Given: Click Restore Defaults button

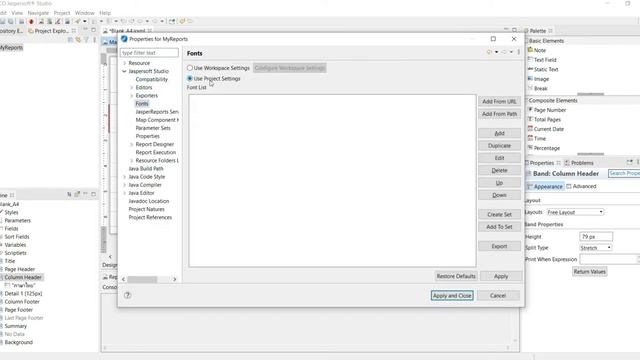Looking at the screenshot, I should click(456, 276).
